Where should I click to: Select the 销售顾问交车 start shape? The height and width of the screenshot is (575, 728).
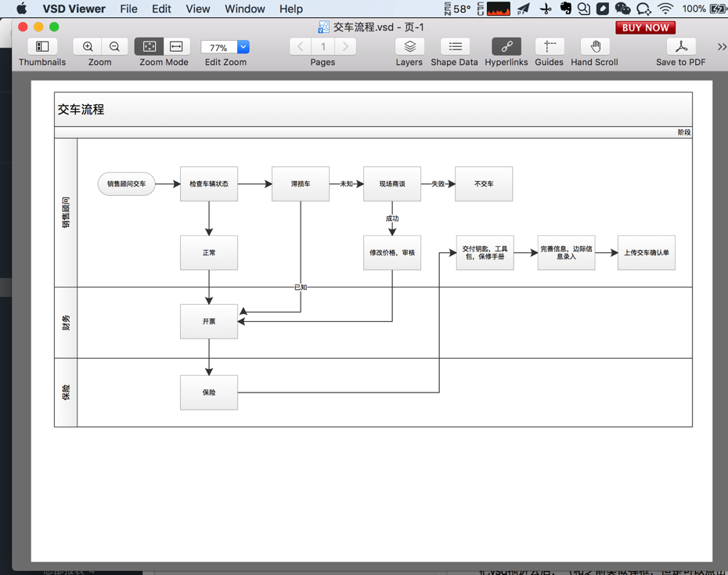point(126,184)
